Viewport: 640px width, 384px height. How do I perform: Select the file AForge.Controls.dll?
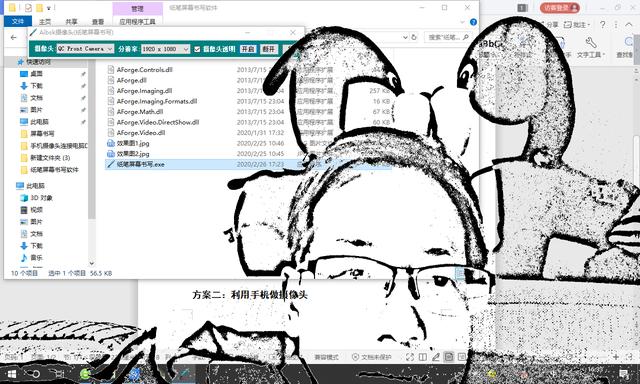click(x=144, y=70)
